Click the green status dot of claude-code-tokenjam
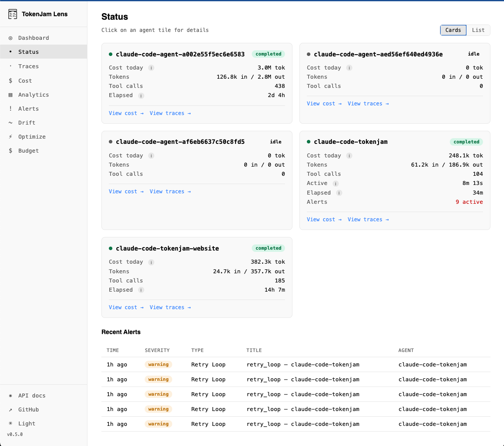The image size is (504, 446). pos(309,142)
